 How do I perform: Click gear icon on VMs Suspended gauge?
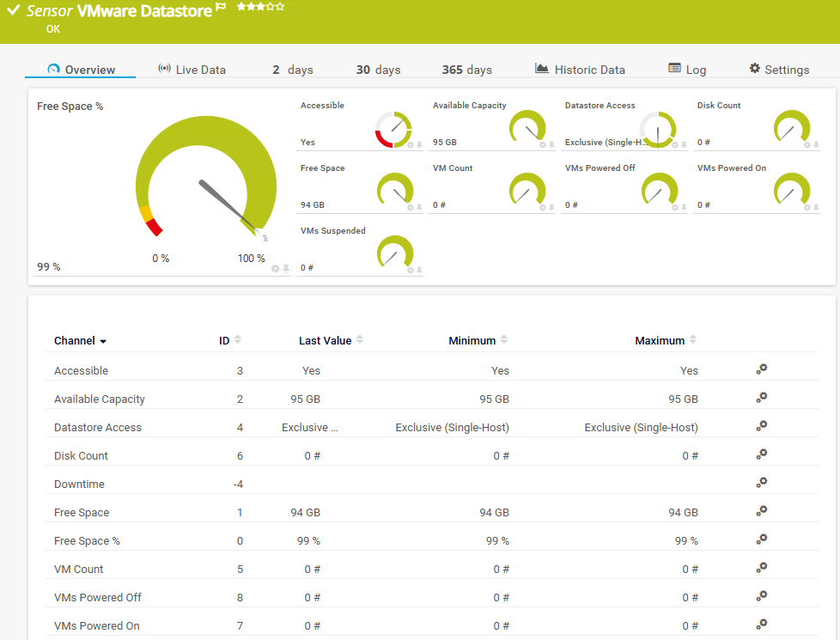pyautogui.click(x=411, y=270)
